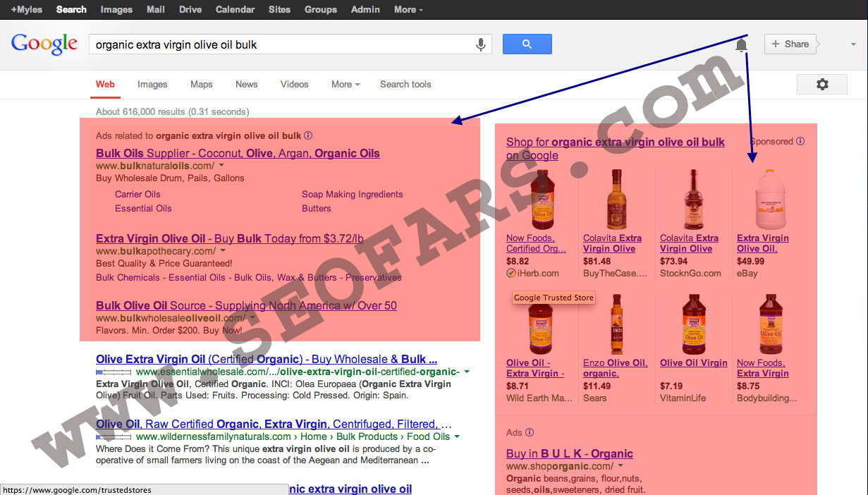
Task: Open Admin in top bar
Action: point(365,9)
